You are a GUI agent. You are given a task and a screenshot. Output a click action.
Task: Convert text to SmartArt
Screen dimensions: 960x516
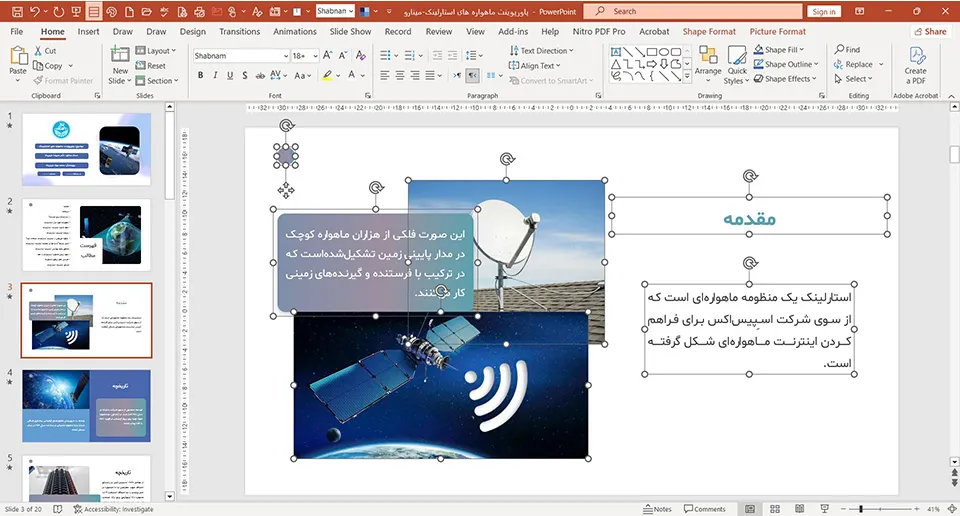click(549, 80)
